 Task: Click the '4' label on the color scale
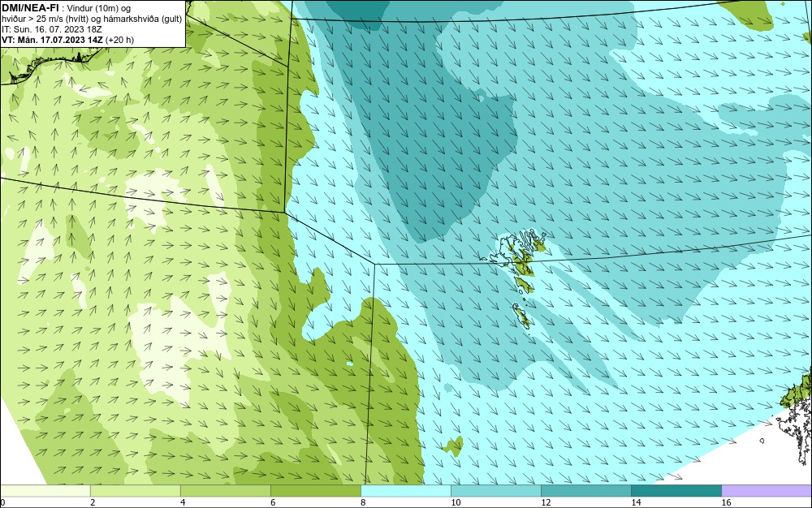(183, 502)
